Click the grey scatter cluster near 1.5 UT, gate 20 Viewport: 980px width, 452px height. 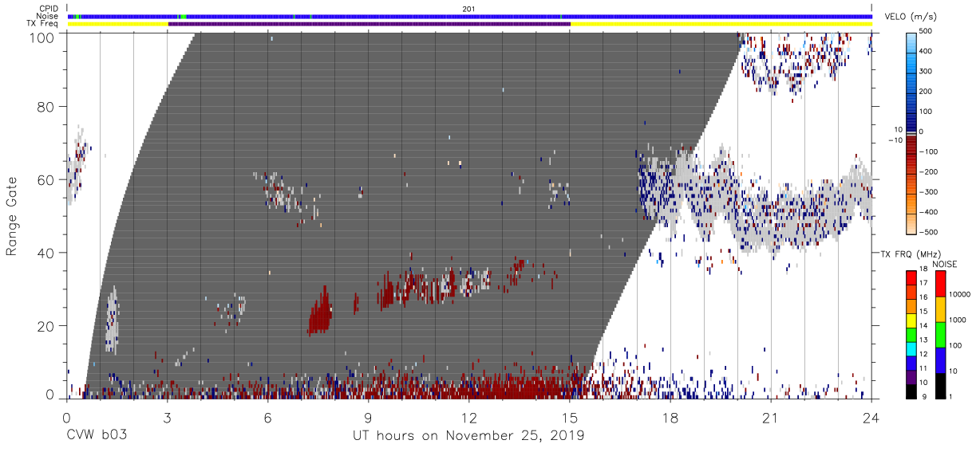[x=112, y=320]
